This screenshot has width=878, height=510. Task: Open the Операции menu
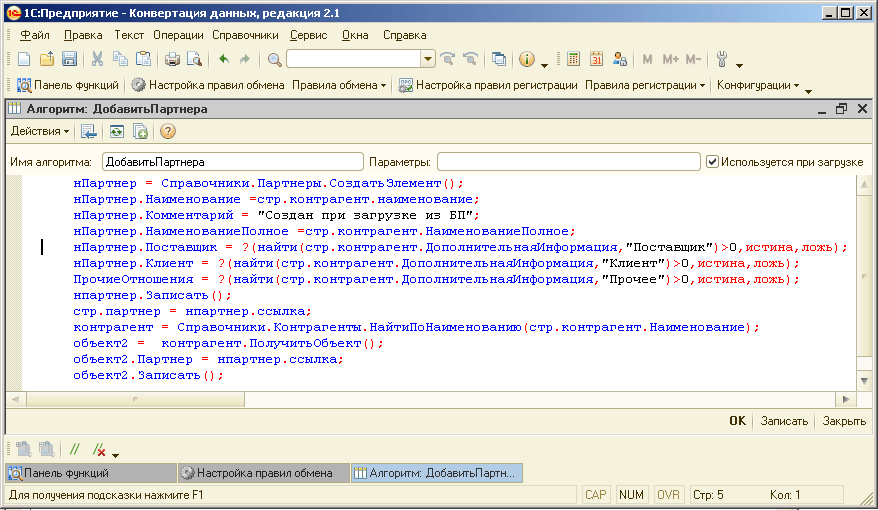178,35
